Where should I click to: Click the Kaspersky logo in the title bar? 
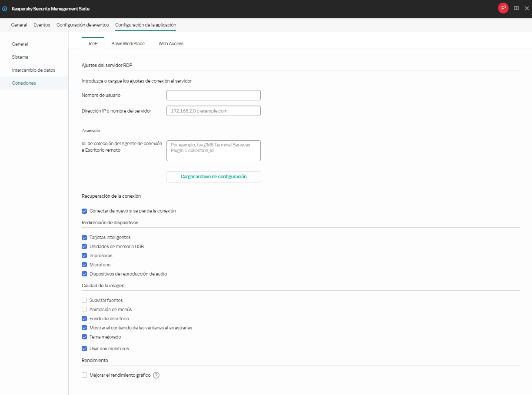coord(5,8)
